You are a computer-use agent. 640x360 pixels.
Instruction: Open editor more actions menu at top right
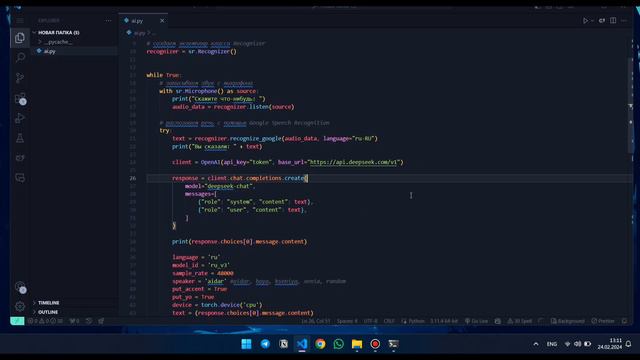click(x=624, y=20)
